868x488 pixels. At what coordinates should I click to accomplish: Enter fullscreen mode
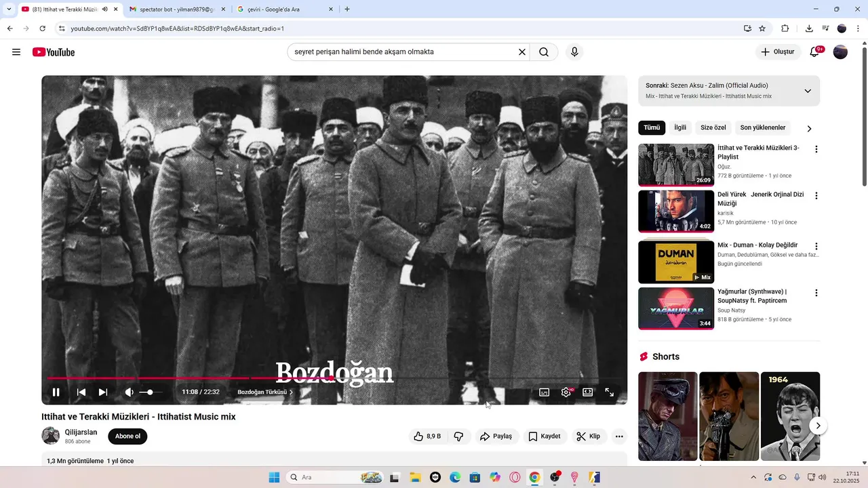tap(610, 392)
